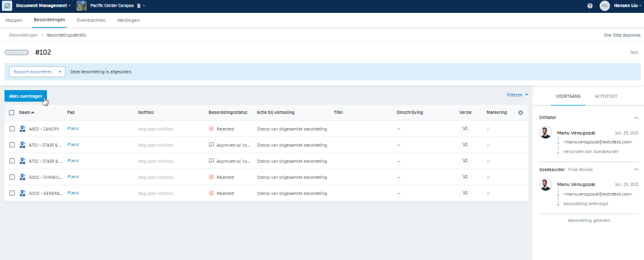
Task: Click the Pacific Center Campus project thumbnail
Action: point(82,6)
